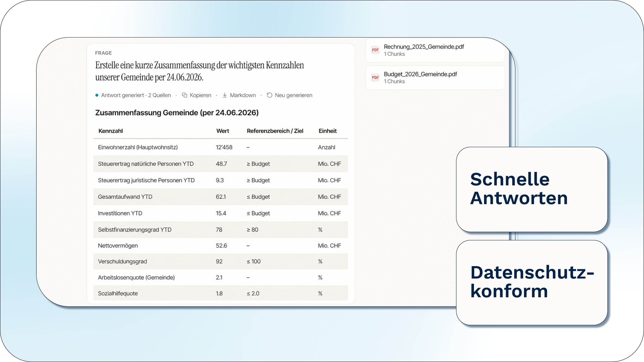Click the Anzahl unit cell

click(x=327, y=147)
